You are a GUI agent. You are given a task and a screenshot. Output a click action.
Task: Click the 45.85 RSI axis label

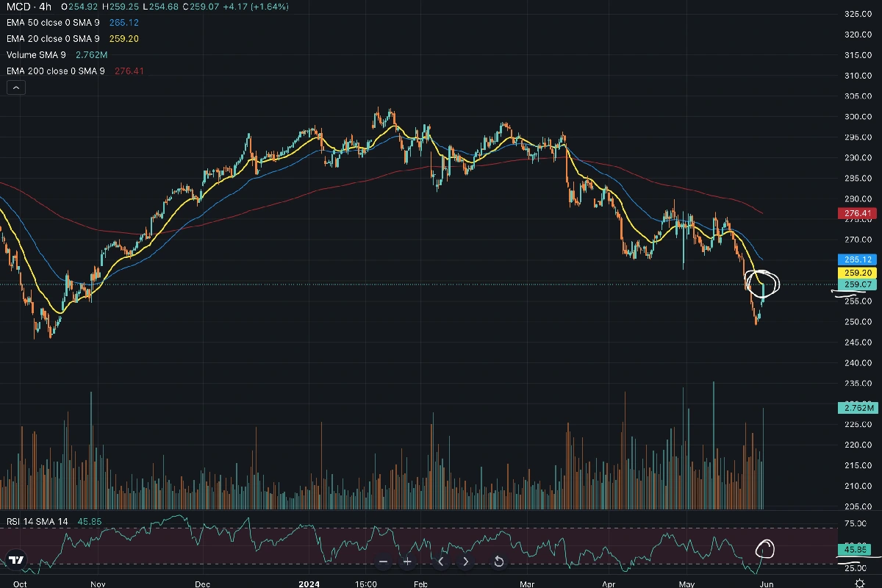pos(856,549)
